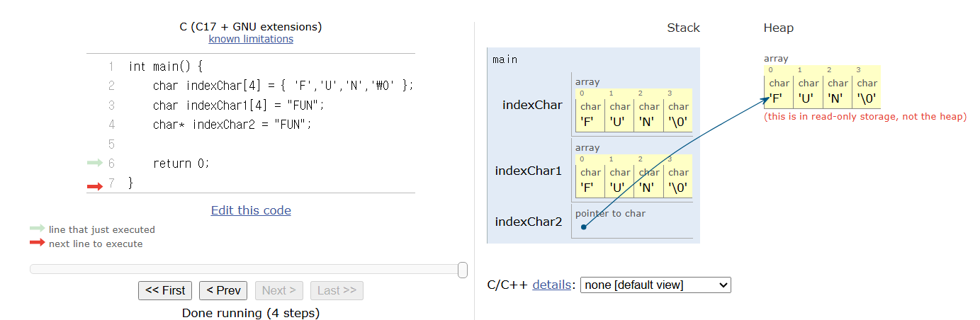This screenshot has height=320, width=980.
Task: Click 'N' cell in indexChar1 array
Action: [648, 180]
